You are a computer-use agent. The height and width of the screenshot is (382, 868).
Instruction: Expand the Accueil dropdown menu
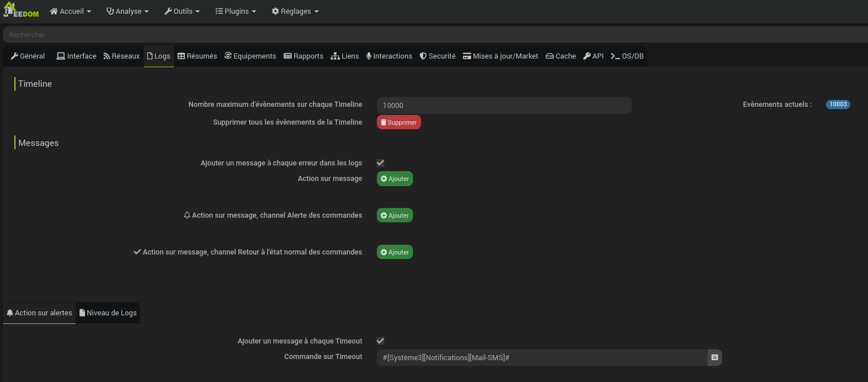tap(71, 11)
